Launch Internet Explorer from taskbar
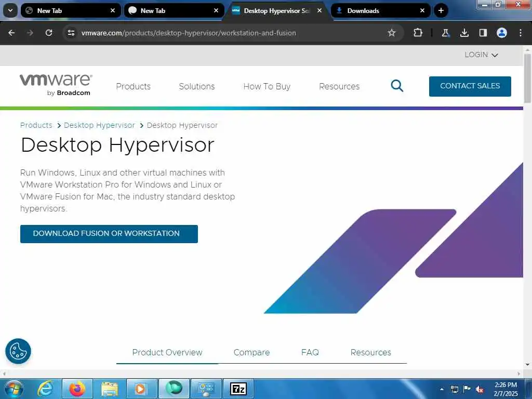 [45, 389]
